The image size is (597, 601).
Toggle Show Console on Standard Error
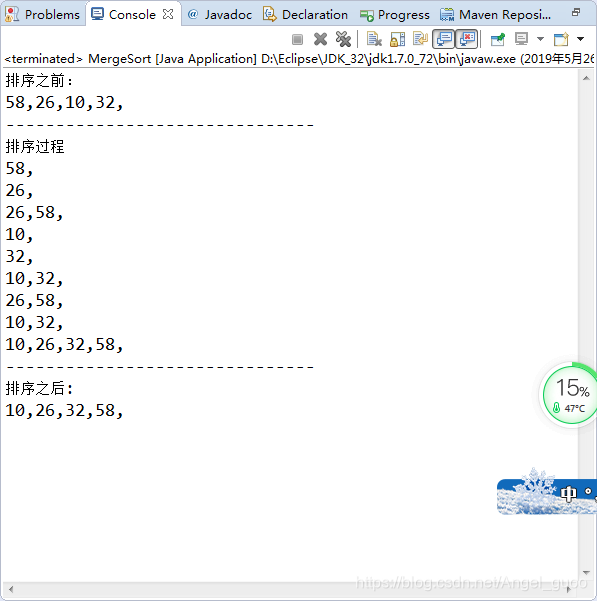(x=467, y=39)
